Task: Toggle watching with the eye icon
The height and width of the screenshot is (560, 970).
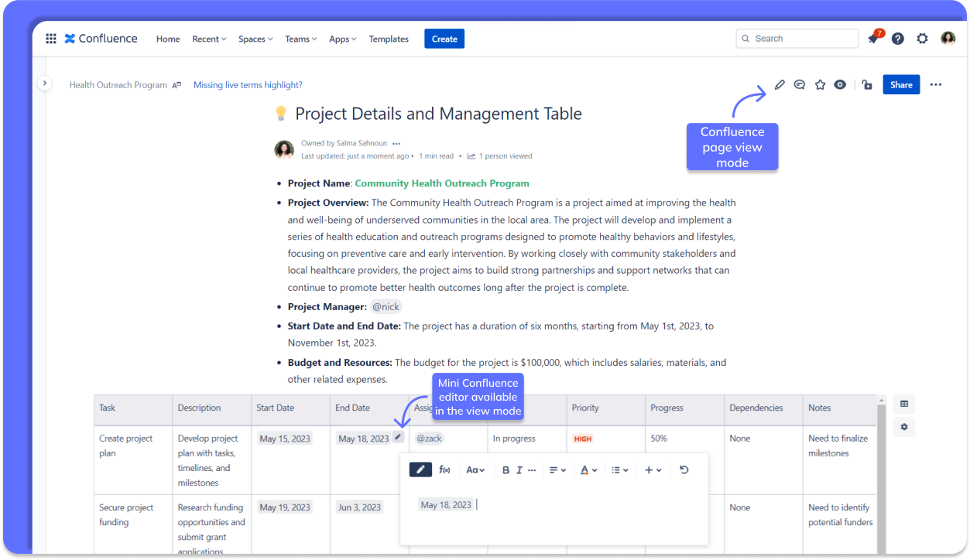Action: pos(840,85)
